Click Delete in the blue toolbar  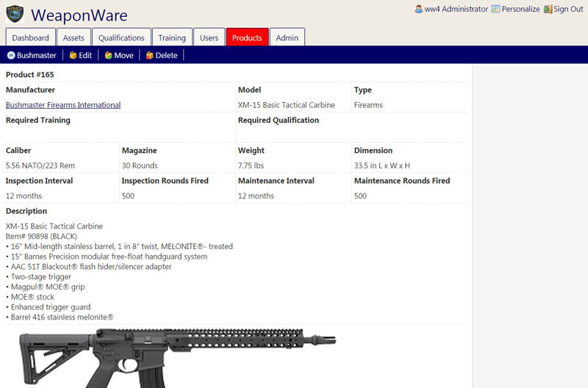click(167, 56)
